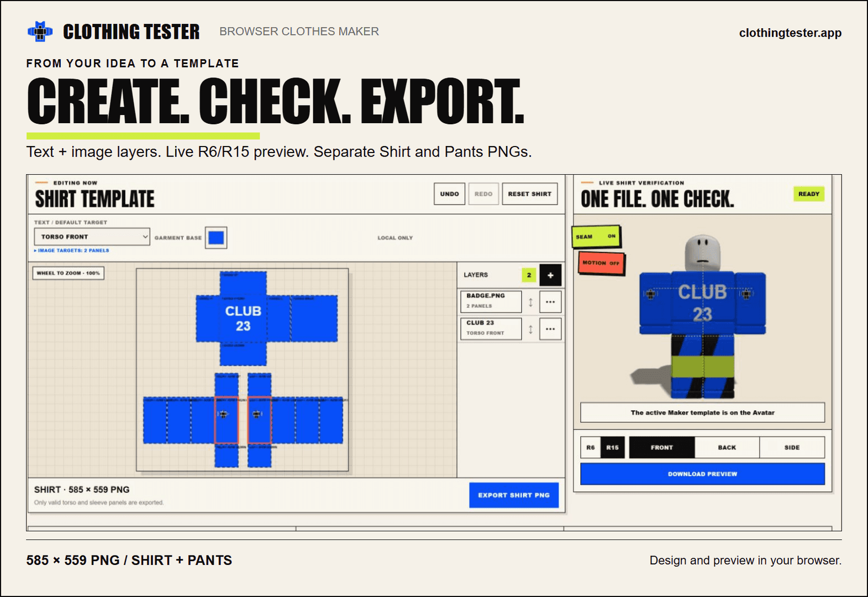Click 'The active Maker template is on the Avatar' message

[x=702, y=412]
